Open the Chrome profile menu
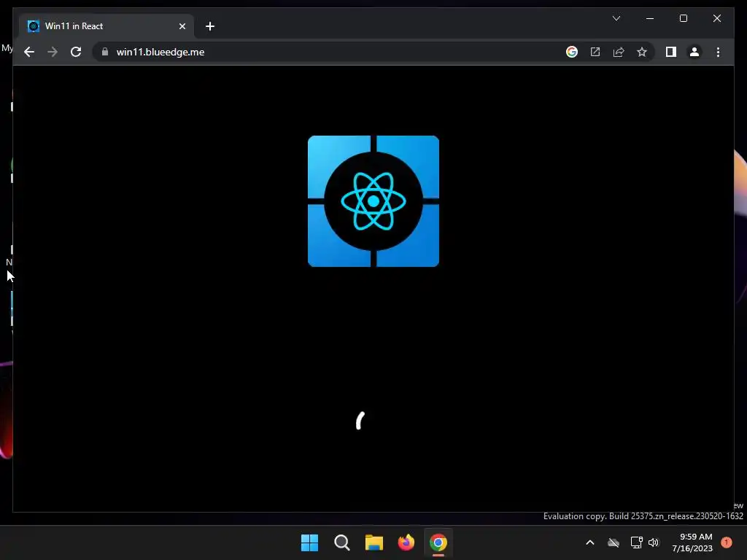The height and width of the screenshot is (560, 747). coord(694,52)
